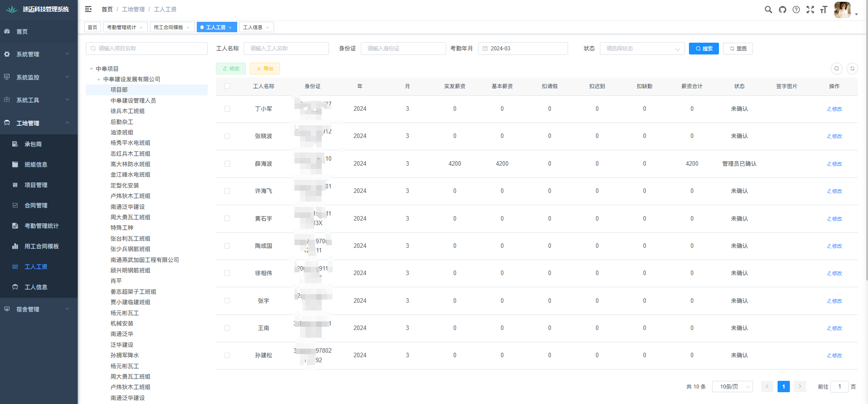Expand 系统管理 sidebar menu
Image resolution: width=868 pixels, height=404 pixels.
pos(39,54)
